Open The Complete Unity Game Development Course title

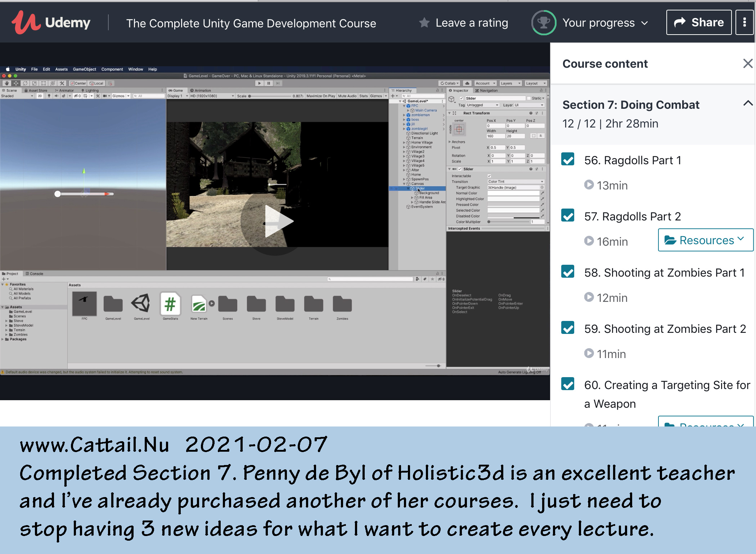click(x=251, y=23)
